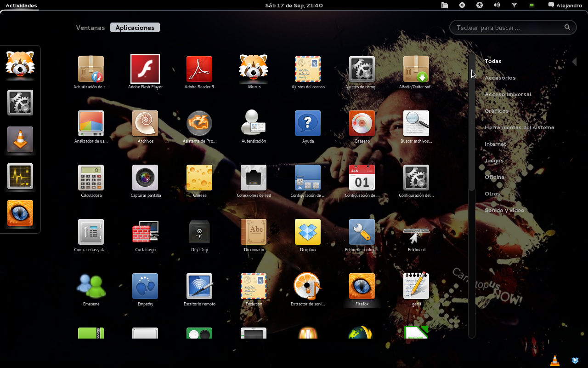Launch Brasero disc burner
The width and height of the screenshot is (588, 368).
point(362,123)
